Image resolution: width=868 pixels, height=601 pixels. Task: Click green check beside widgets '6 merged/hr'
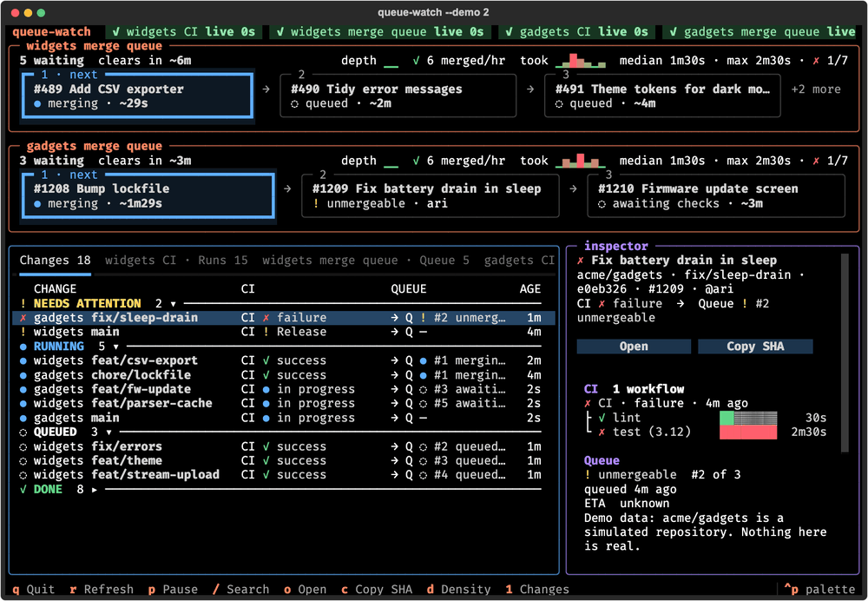tap(416, 61)
